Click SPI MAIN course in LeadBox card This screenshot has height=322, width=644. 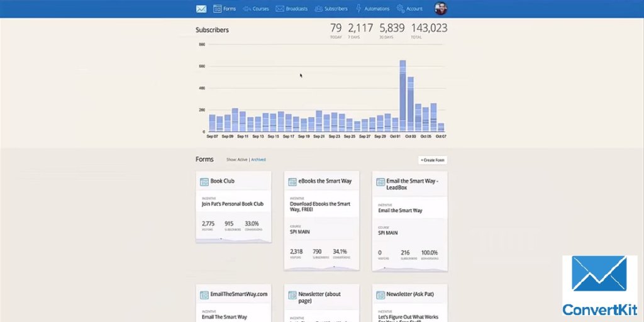coord(387,233)
